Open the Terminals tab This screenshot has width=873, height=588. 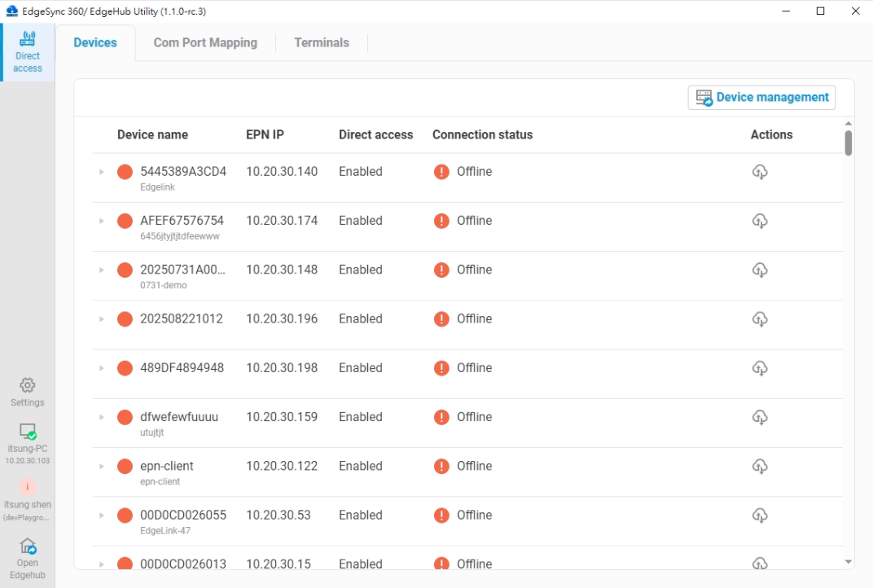(321, 42)
